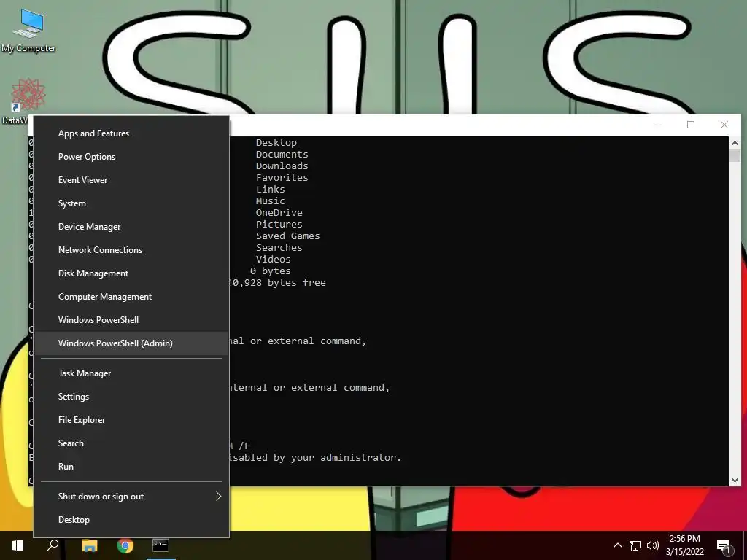Click the 'Desktop' line in console output
This screenshot has width=747, height=560.
click(276, 142)
